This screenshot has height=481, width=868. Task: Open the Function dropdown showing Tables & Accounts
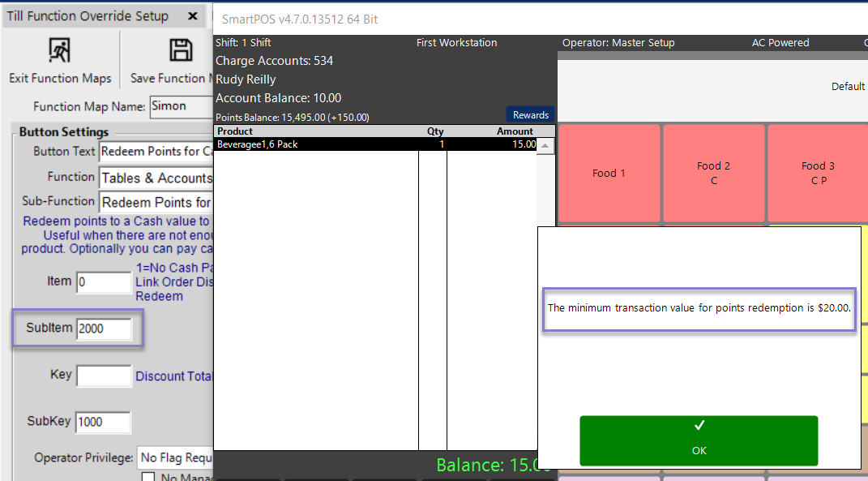pos(156,178)
